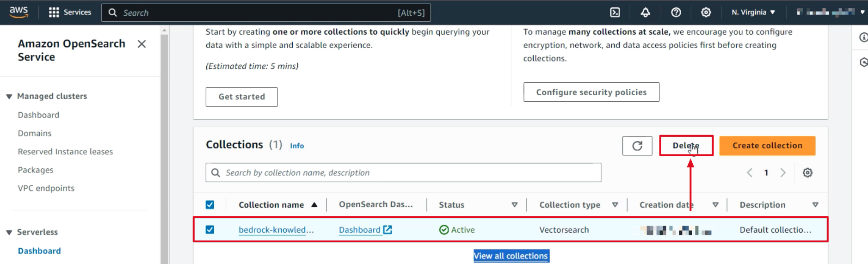Open the AWS console settings gear

(x=706, y=12)
